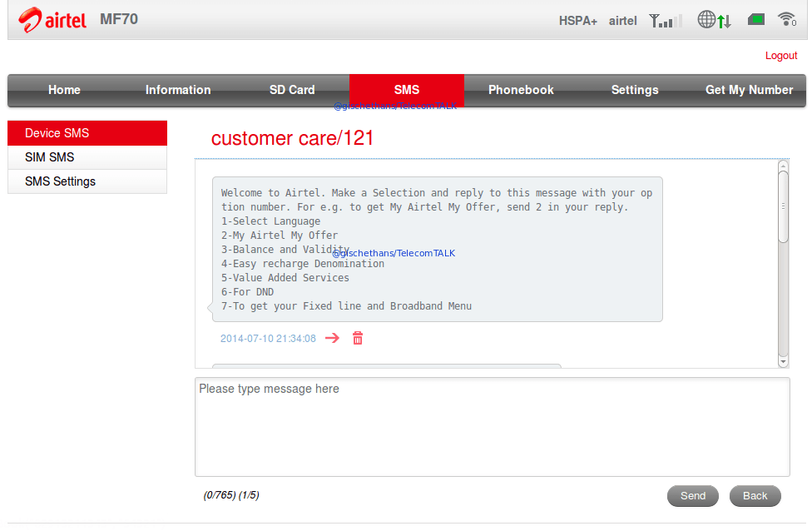
Task: Switch to the SD Card tab
Action: 292,90
